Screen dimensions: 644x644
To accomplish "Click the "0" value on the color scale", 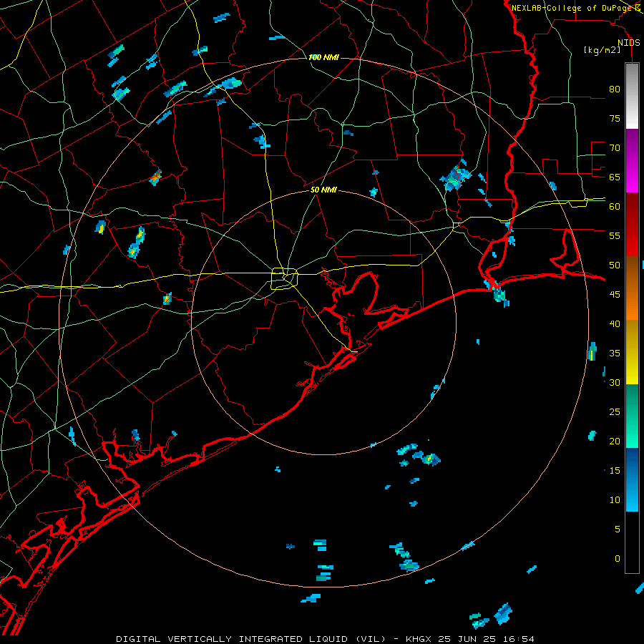I will pyautogui.click(x=618, y=559).
